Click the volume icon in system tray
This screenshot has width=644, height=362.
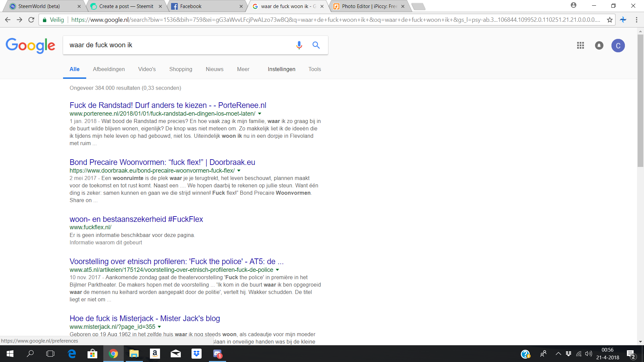(589, 354)
